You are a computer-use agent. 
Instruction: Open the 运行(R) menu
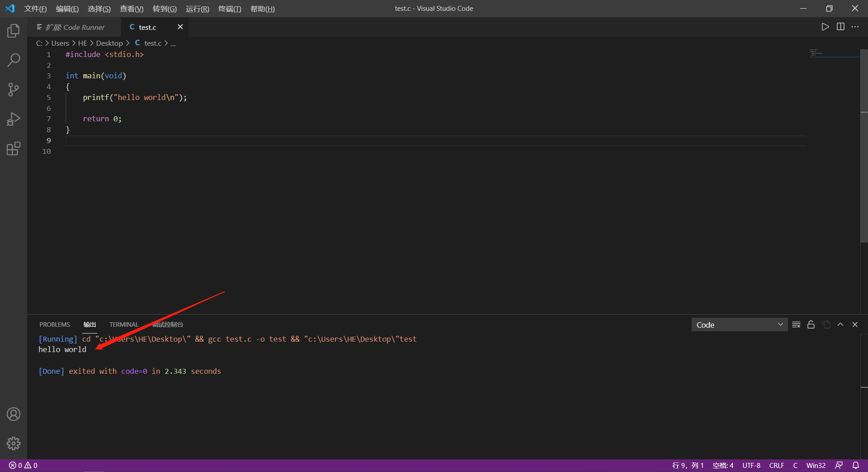pos(197,9)
